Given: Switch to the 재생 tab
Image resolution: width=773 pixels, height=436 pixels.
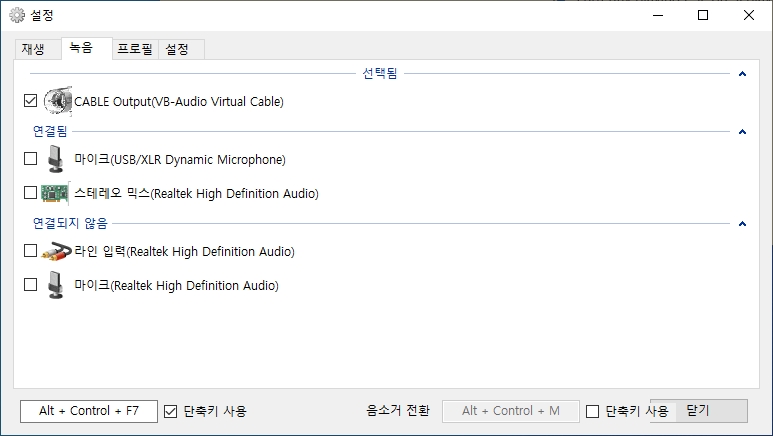Looking at the screenshot, I should click(x=38, y=49).
